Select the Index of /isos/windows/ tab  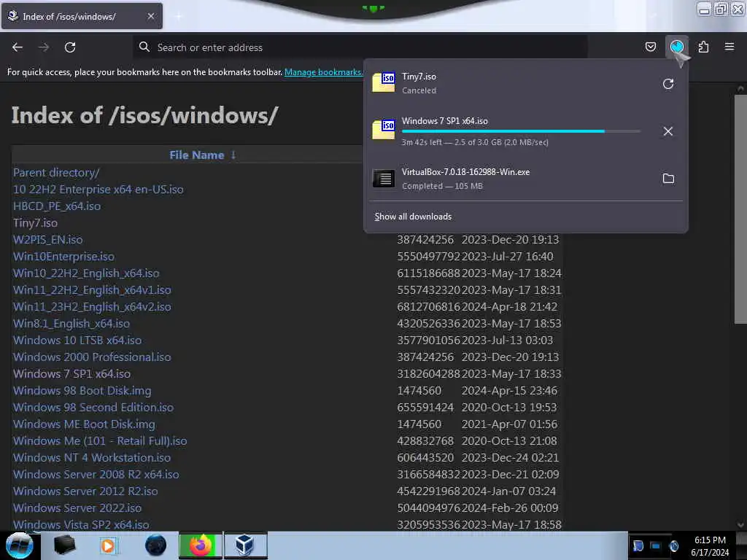click(x=82, y=16)
